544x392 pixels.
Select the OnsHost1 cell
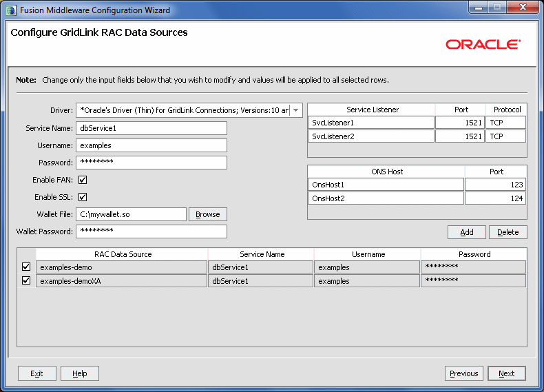(386, 185)
